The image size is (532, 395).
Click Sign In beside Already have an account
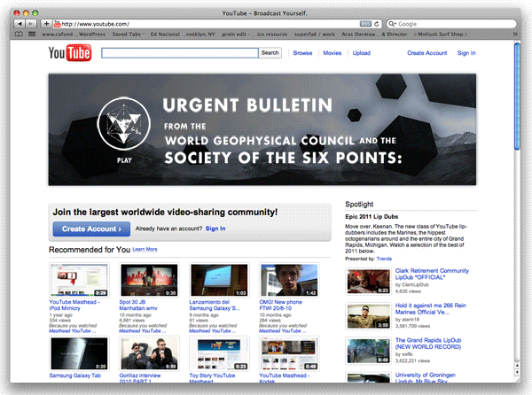(x=215, y=228)
